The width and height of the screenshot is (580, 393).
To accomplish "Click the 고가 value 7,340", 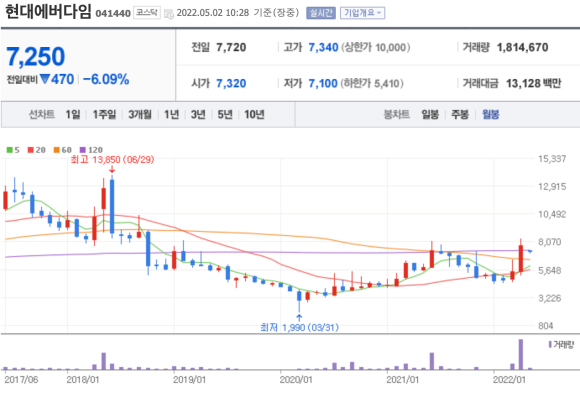I will click(x=323, y=47).
